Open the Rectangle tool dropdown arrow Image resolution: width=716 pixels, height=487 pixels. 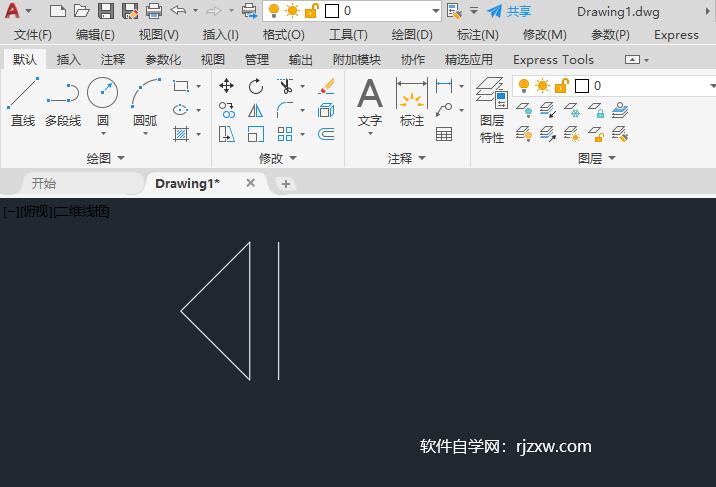click(199, 86)
